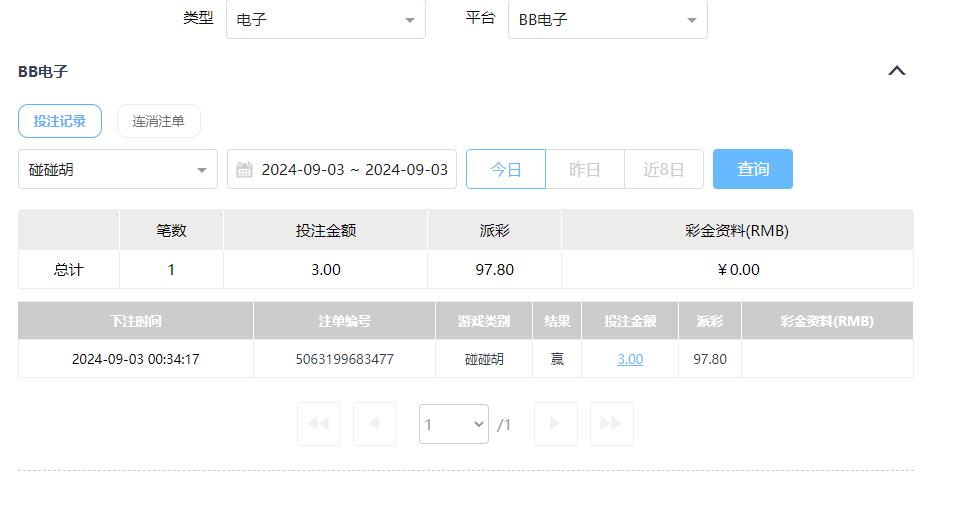Image resolution: width=956 pixels, height=519 pixels.
Task: Select the 今日 date range
Action: [506, 170]
